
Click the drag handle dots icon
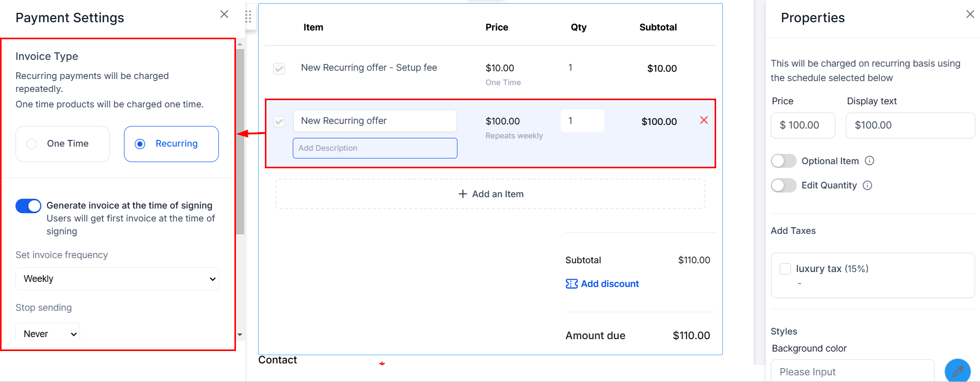pyautogui.click(x=248, y=17)
